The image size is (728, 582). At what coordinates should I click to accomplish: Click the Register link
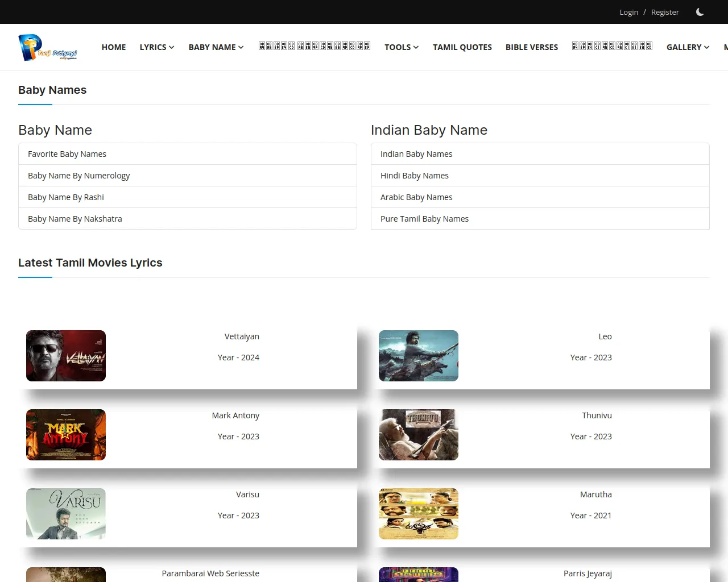coord(665,12)
